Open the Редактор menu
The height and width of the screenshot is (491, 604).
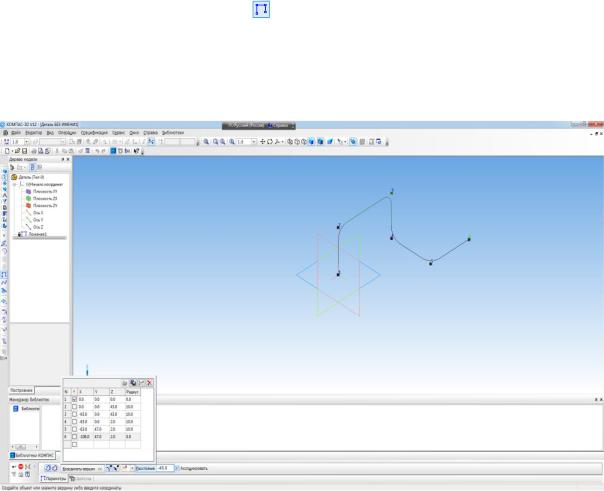(x=34, y=132)
